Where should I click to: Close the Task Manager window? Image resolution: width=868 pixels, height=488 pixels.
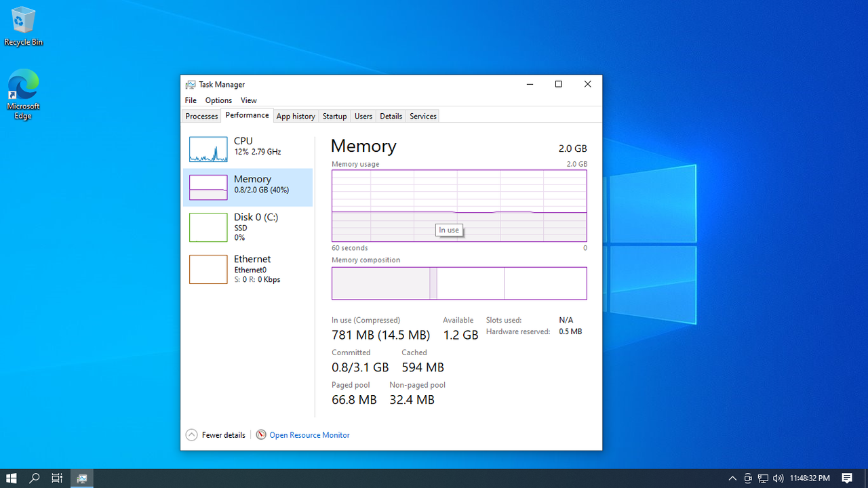(587, 85)
